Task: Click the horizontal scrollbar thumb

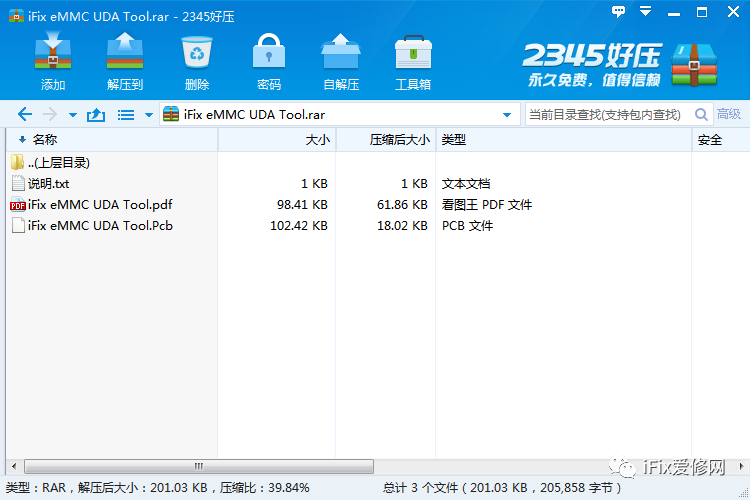Action: (199, 466)
